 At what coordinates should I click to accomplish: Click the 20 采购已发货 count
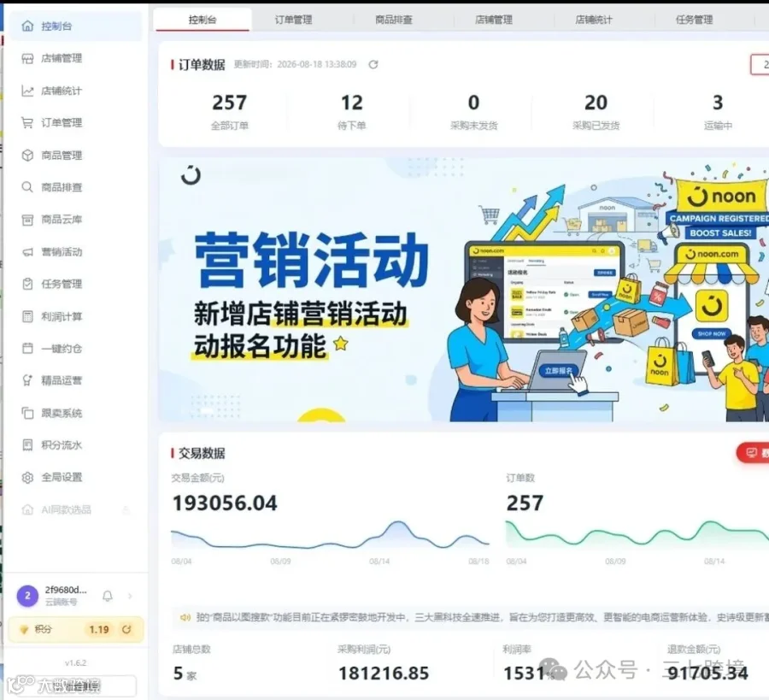[596, 103]
